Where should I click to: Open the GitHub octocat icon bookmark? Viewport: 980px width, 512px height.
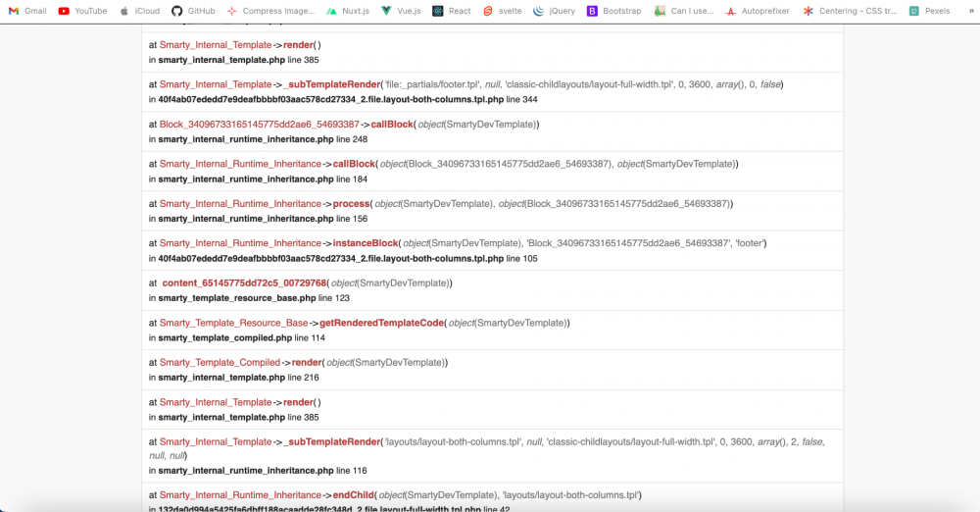click(x=176, y=11)
